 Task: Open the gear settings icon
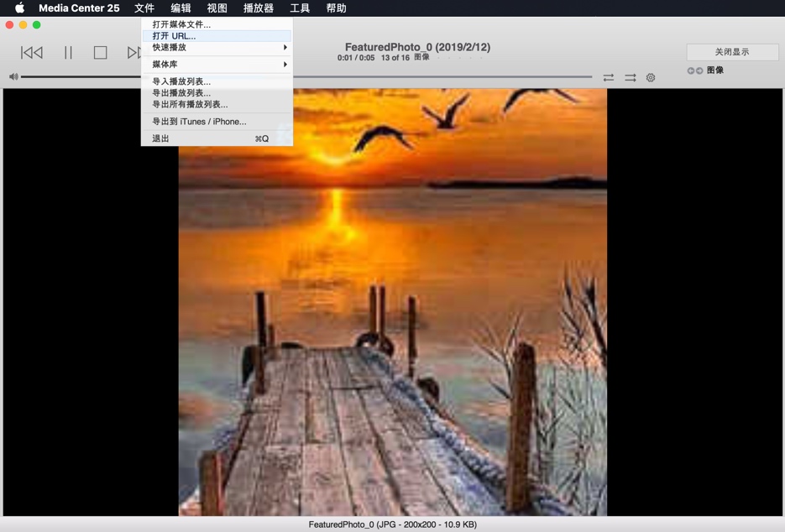(651, 78)
